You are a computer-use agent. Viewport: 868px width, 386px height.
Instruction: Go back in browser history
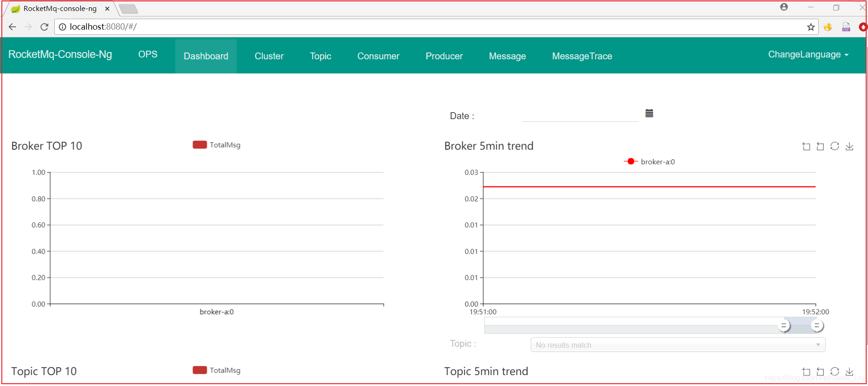[12, 27]
